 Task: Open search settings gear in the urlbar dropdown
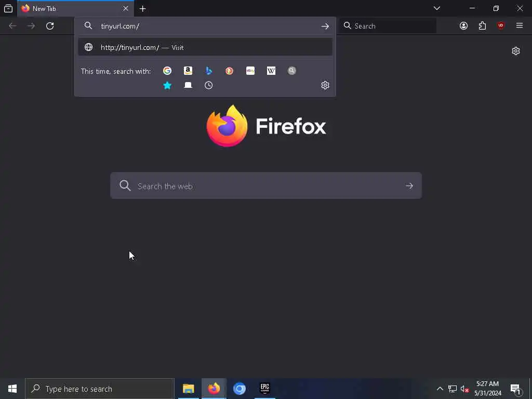click(325, 85)
